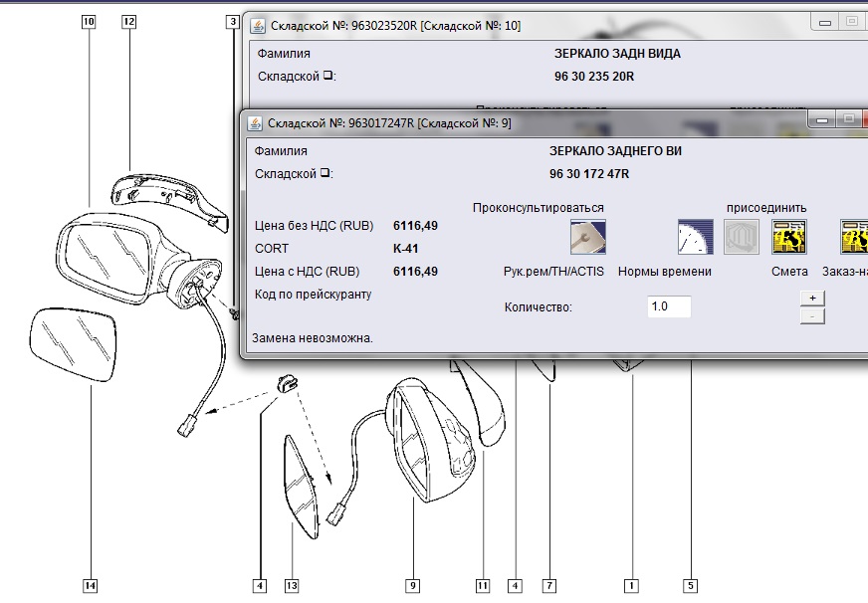Click Java icon in the 963017247R window title
The image size is (868, 603).
pos(255,122)
